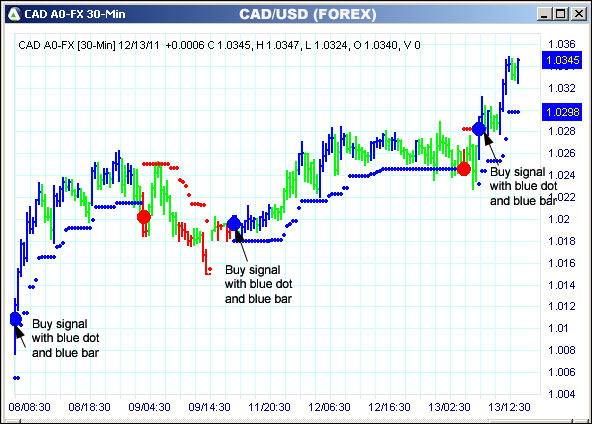Click the 12/06:30 time axis label
The height and width of the screenshot is (424, 592).
(329, 407)
